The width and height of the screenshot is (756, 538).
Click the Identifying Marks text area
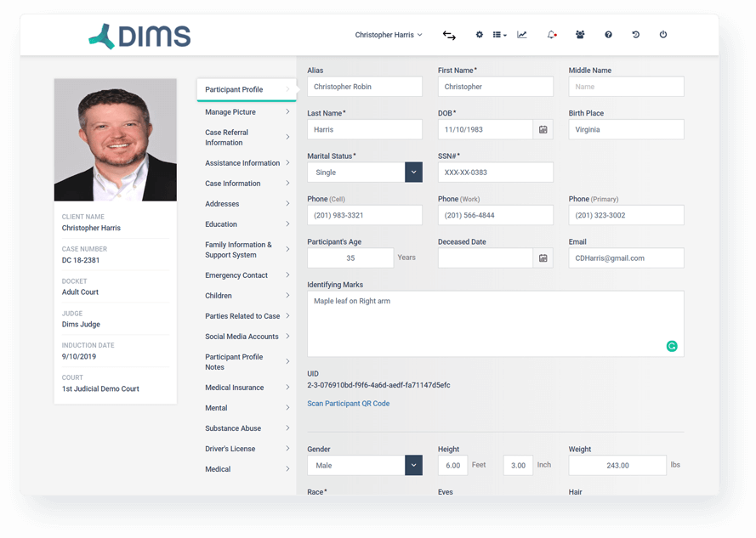tap(495, 324)
